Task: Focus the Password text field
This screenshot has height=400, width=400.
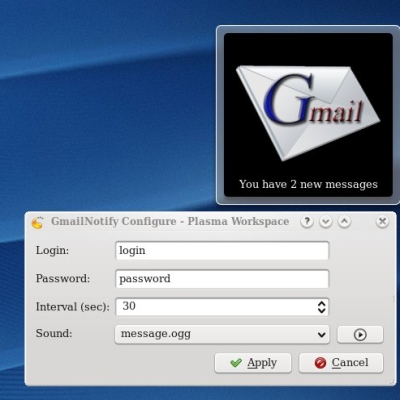Action: tap(222, 279)
